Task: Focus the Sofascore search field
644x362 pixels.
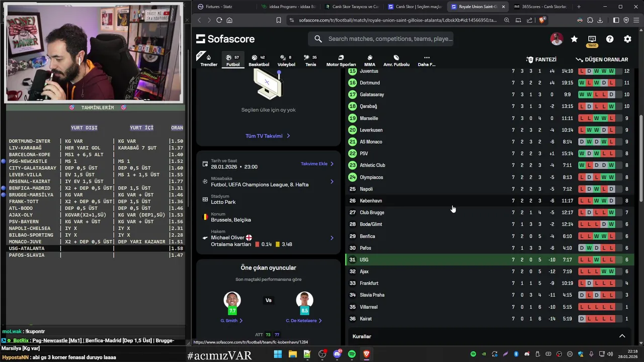Action: tap(381, 39)
